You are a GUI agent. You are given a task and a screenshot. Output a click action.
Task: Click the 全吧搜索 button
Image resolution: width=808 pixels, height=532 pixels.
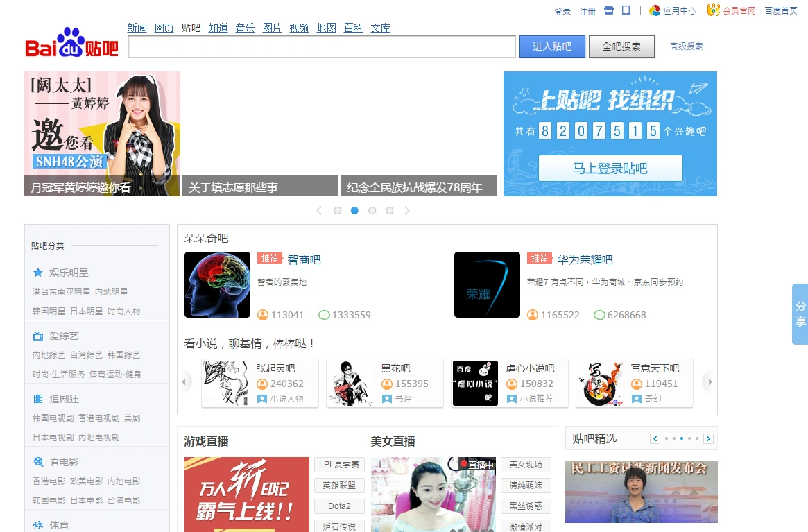click(622, 46)
